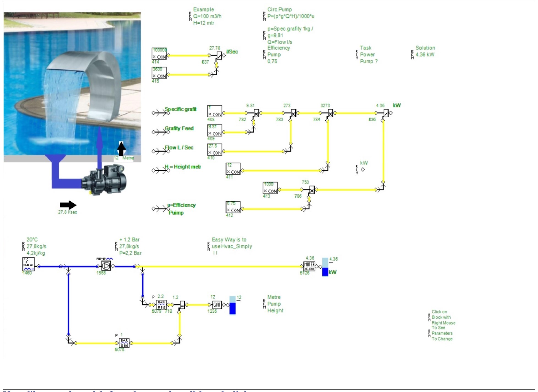Select the l/Sec divider block 837

[x=219, y=55]
